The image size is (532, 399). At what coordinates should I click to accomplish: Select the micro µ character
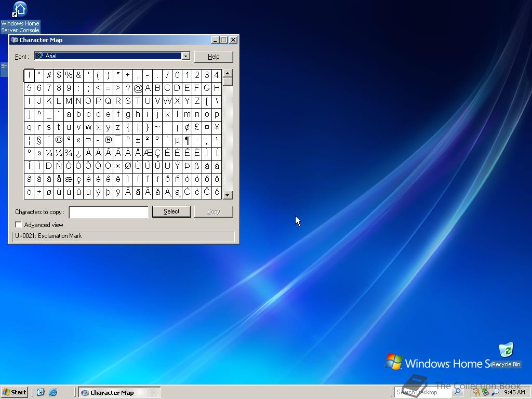pyautogui.click(x=177, y=140)
